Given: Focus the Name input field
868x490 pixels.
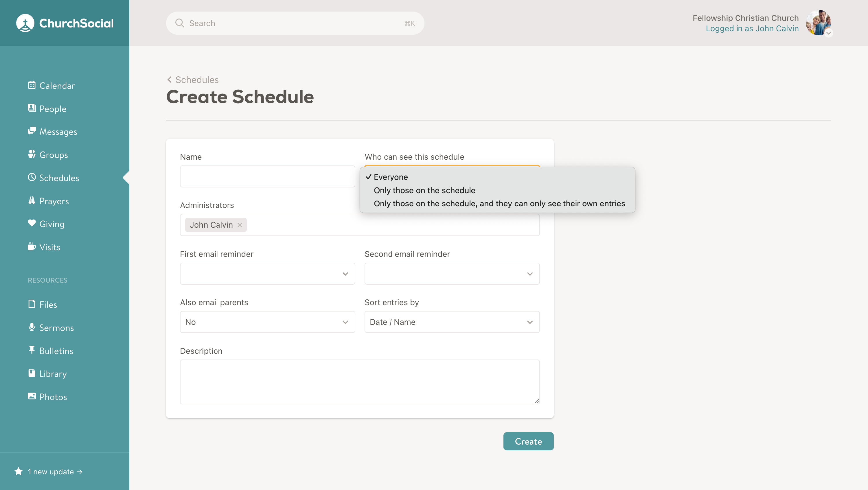Looking at the screenshot, I should coord(268,176).
